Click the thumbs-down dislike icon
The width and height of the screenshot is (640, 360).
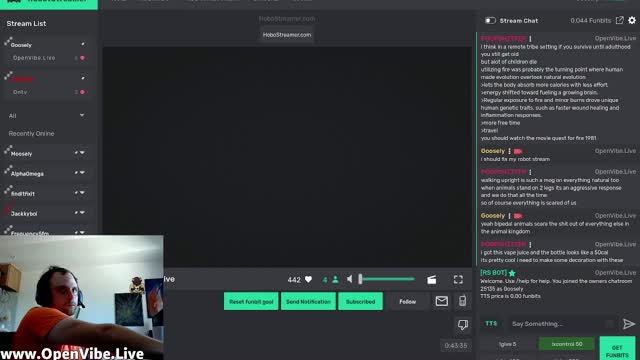462,325
